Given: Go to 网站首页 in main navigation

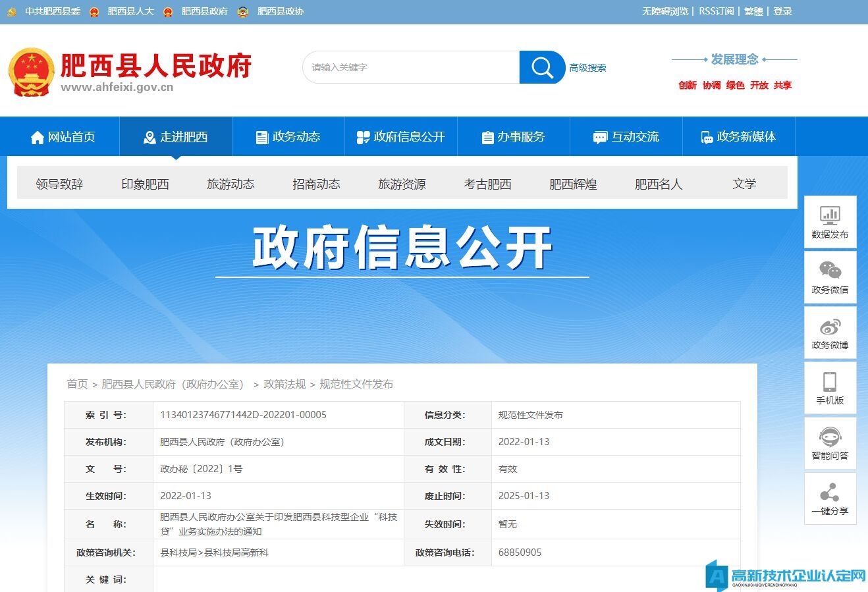Looking at the screenshot, I should tap(63, 137).
